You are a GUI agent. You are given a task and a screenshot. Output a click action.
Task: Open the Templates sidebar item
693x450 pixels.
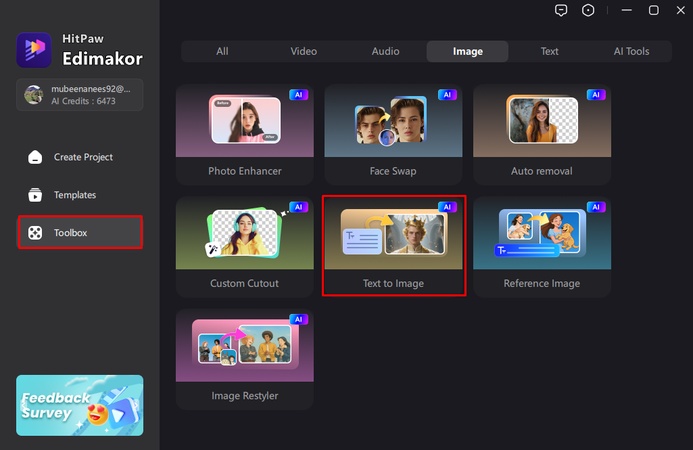coord(80,194)
